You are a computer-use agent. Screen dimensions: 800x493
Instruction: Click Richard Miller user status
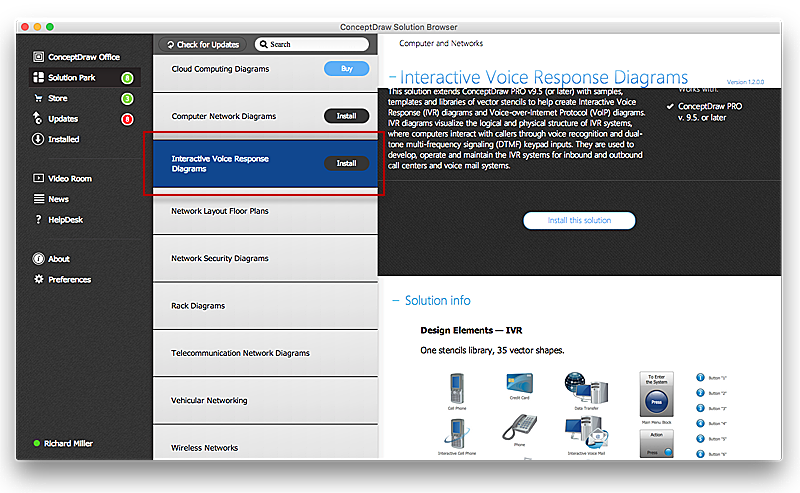click(63, 443)
